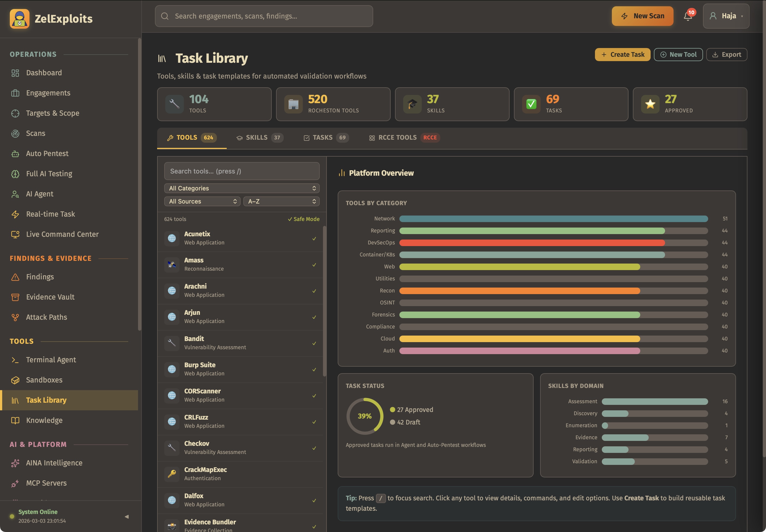Open the Evidence Vault
Screen dimensions: 766x532
(50, 297)
